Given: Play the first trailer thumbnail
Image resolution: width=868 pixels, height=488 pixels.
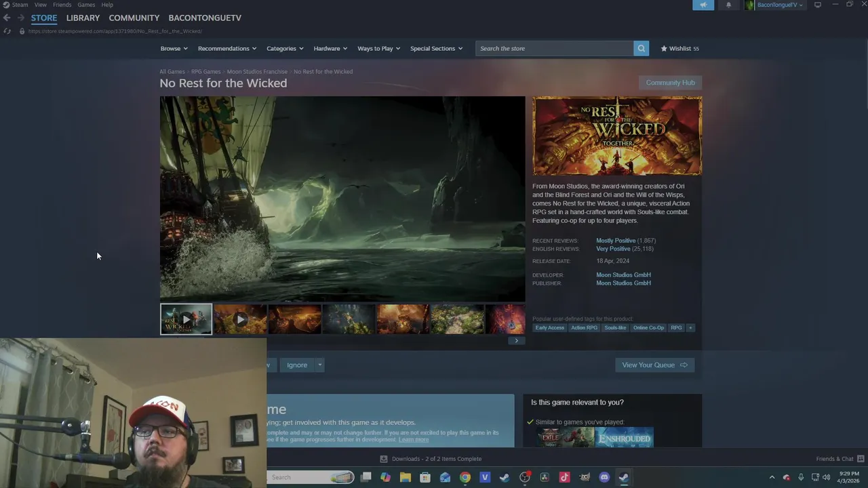Looking at the screenshot, I should (x=186, y=319).
